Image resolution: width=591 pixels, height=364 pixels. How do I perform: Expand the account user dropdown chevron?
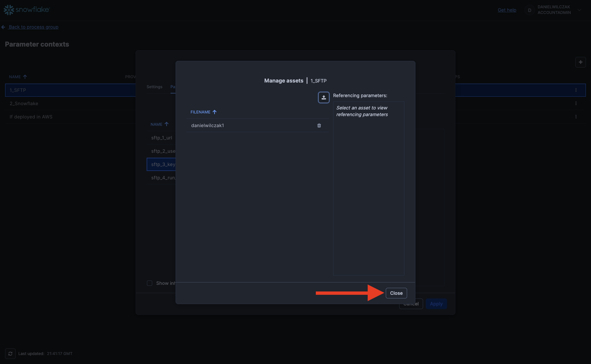pyautogui.click(x=579, y=10)
